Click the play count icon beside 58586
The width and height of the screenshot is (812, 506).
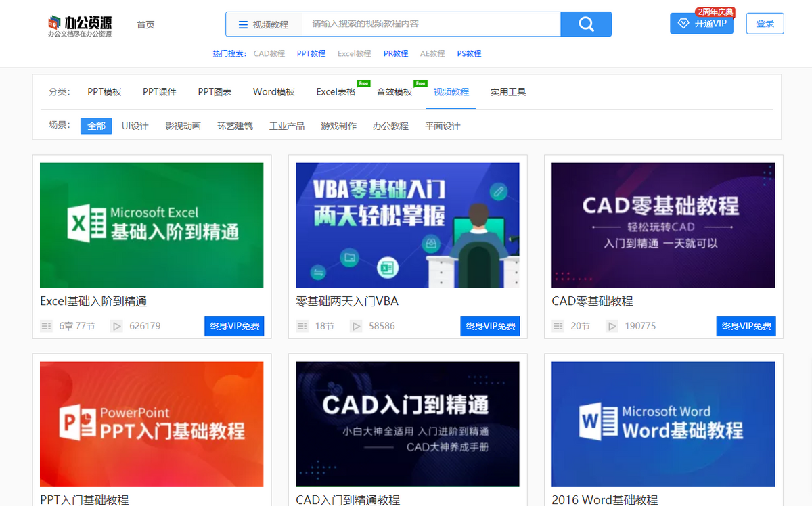[x=356, y=326]
